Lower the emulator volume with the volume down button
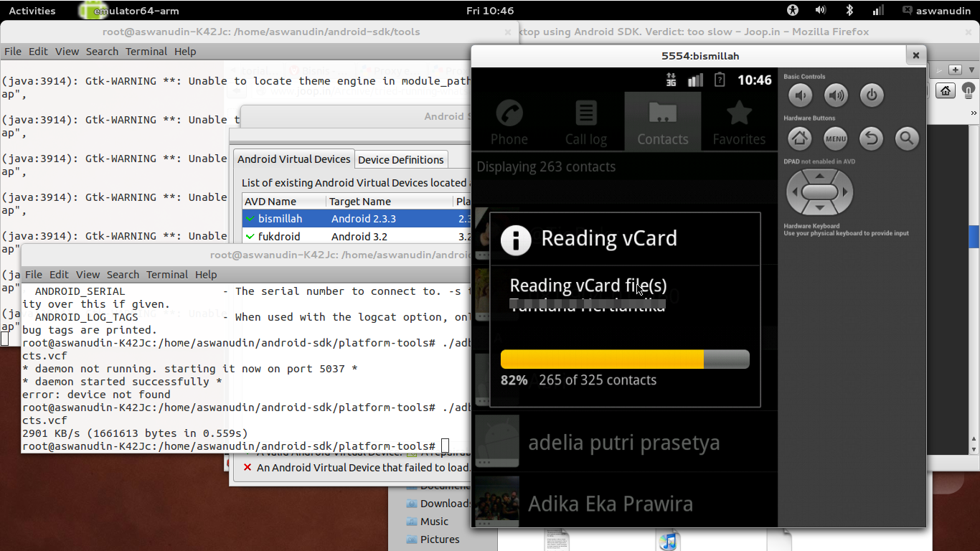This screenshot has height=551, width=980. [801, 95]
